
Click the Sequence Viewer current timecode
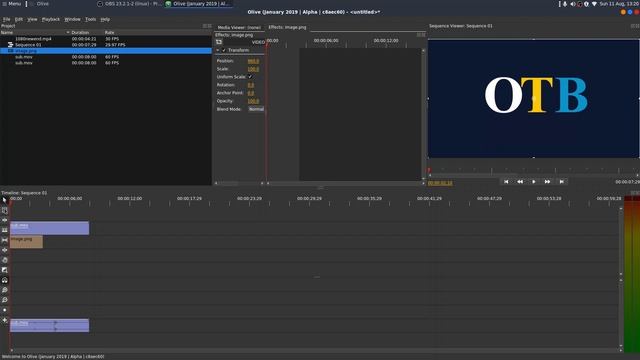tap(440, 183)
